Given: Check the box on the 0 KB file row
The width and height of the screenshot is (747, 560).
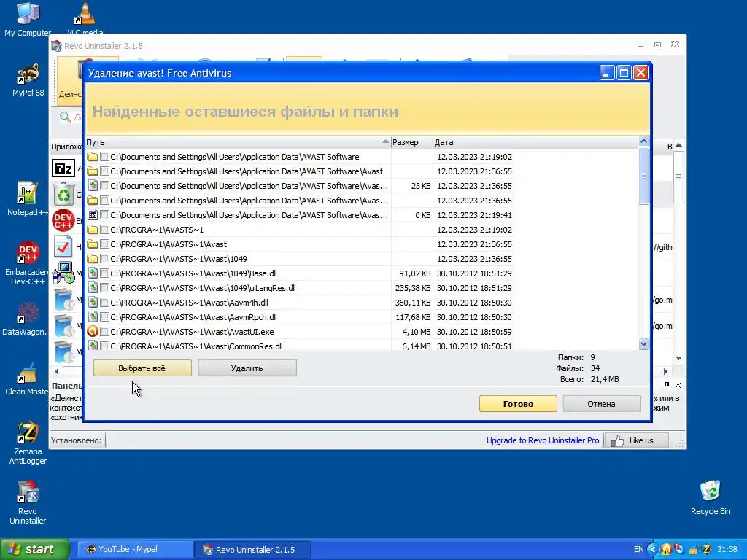Looking at the screenshot, I should click(x=105, y=215).
